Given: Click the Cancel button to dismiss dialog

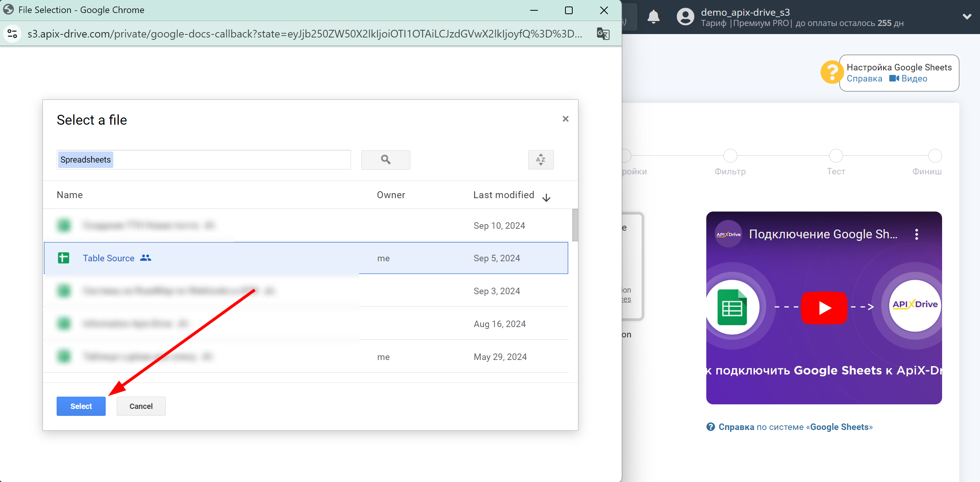Looking at the screenshot, I should [140, 406].
